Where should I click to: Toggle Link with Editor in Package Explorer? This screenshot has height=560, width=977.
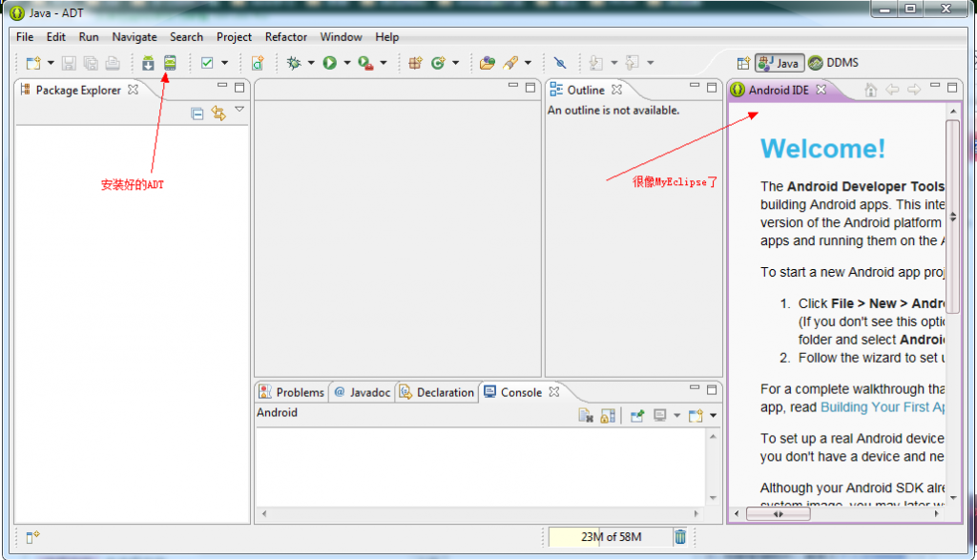(218, 114)
